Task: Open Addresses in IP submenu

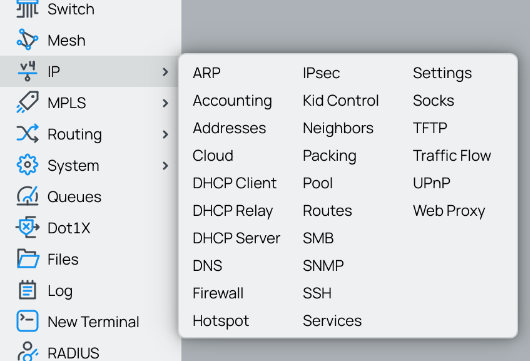Action: 229,128
